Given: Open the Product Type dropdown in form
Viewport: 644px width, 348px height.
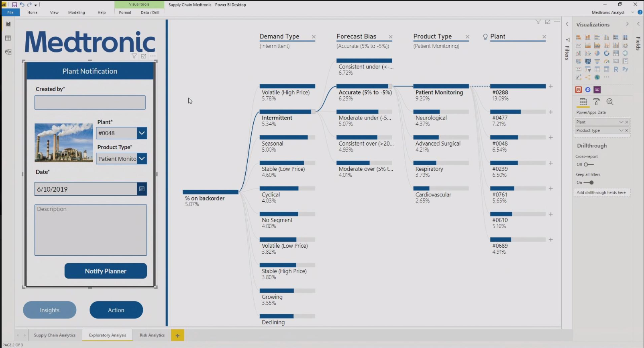Looking at the screenshot, I should click(142, 159).
